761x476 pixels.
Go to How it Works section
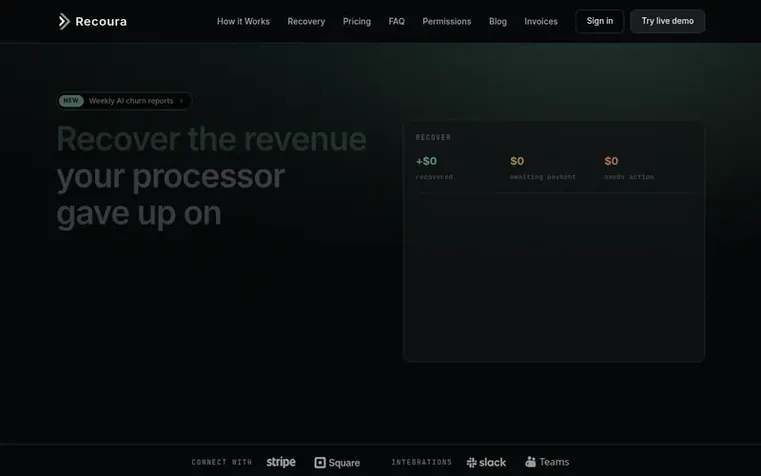pos(243,21)
